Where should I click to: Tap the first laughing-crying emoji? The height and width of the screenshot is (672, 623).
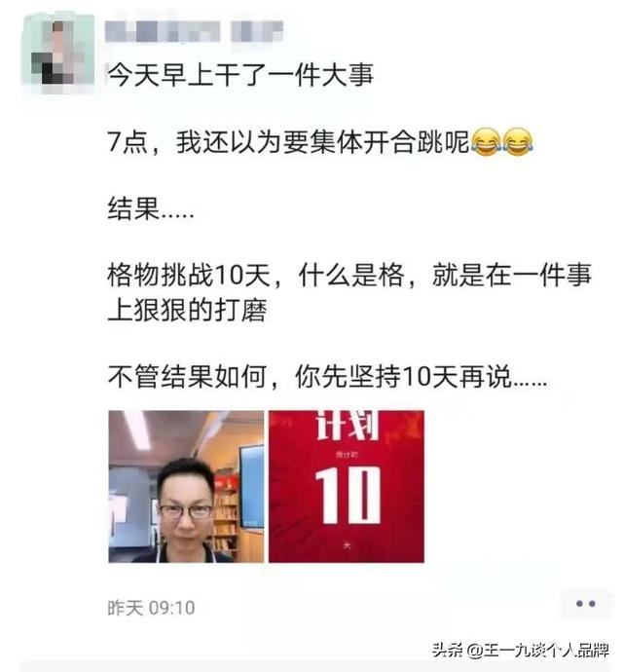click(x=486, y=141)
